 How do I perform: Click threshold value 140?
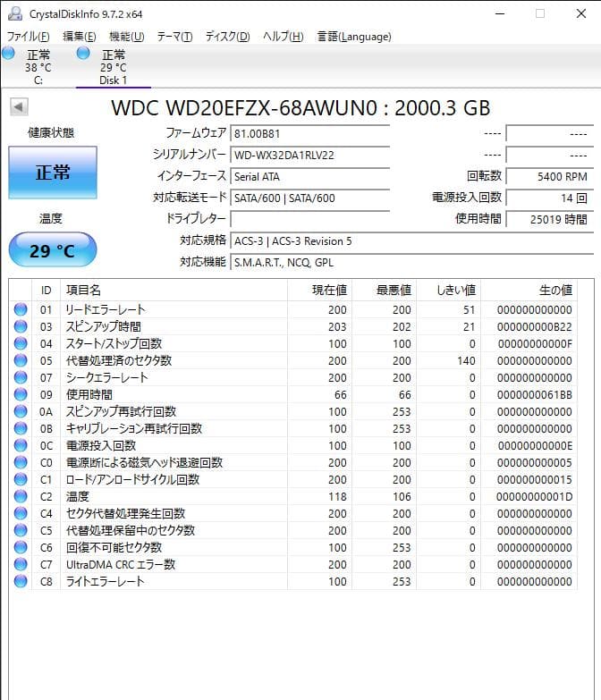[466, 360]
